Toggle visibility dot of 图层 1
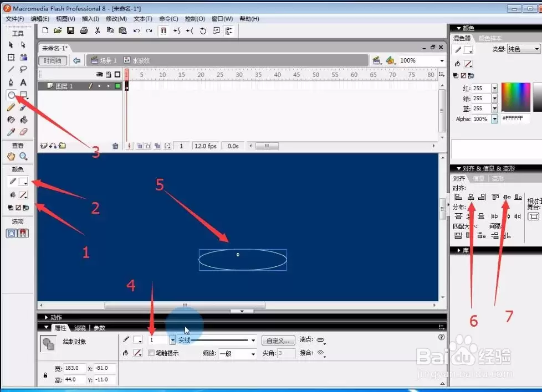 [x=100, y=86]
